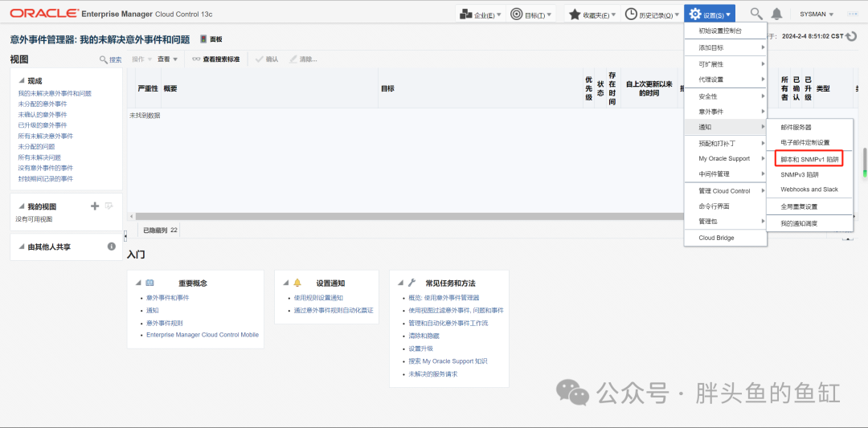Select SNMPv3 陷阱 menu entry
This screenshot has width=868, height=428.
809,174
